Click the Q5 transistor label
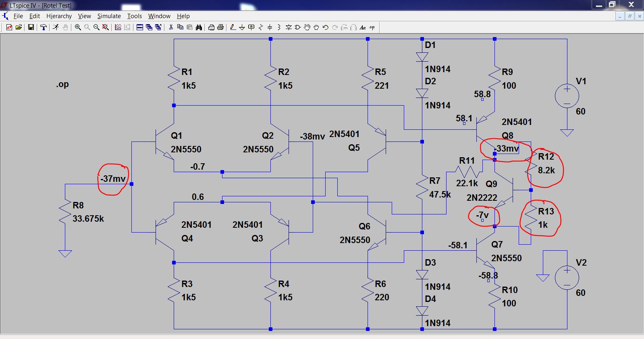The image size is (644, 339). [x=354, y=148]
